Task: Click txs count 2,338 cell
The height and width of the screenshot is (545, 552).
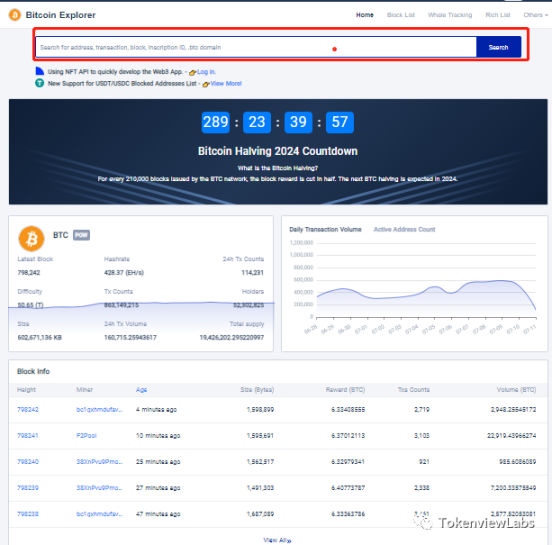Action: coord(422,488)
